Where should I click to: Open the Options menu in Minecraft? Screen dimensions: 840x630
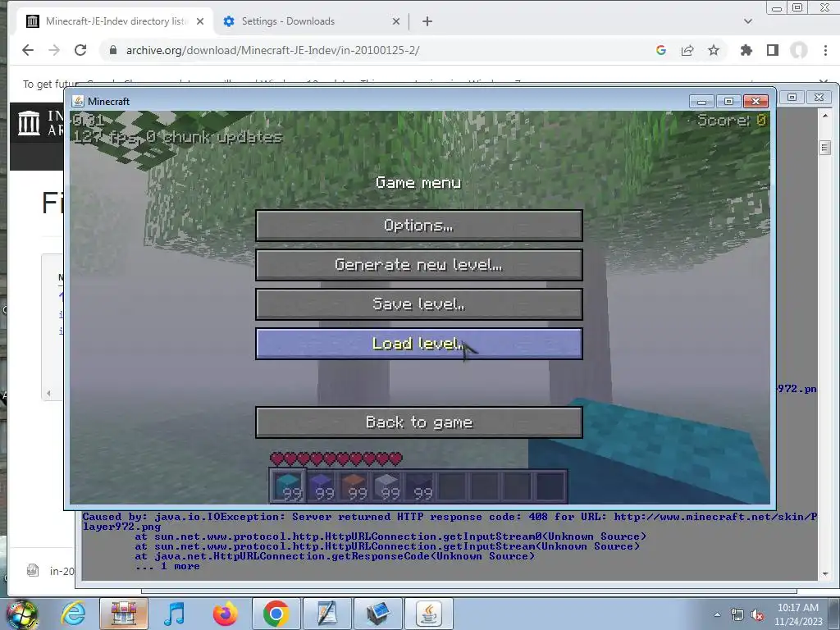pyautogui.click(x=419, y=226)
